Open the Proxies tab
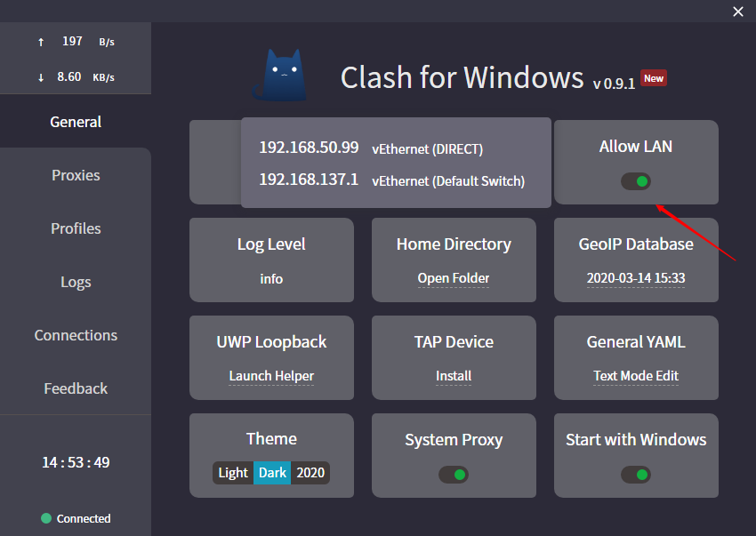This screenshot has height=536, width=756. 76,175
